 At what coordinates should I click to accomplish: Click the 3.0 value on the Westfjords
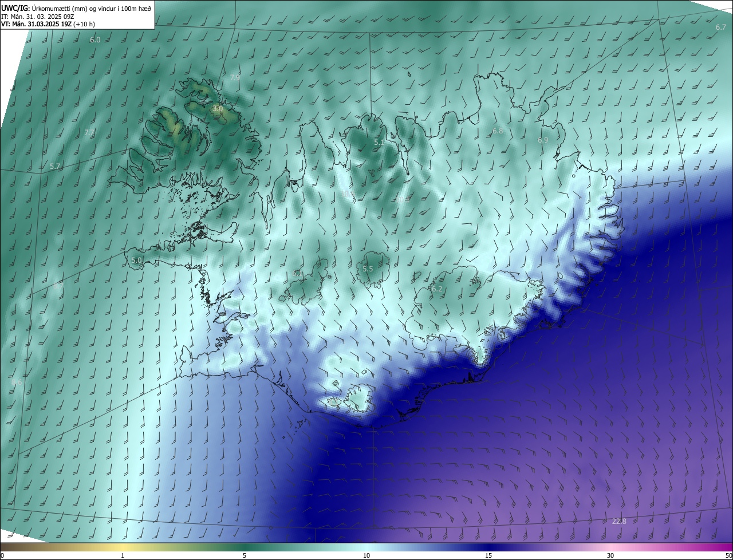point(218,108)
